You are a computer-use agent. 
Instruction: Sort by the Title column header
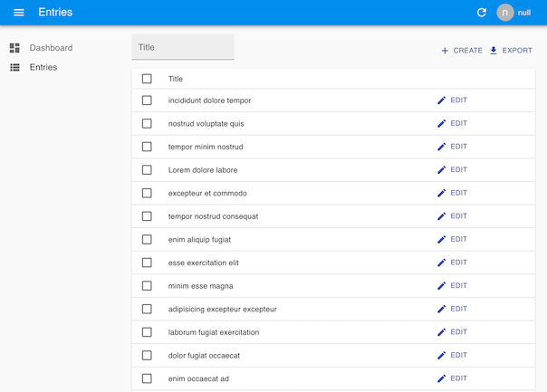(x=176, y=79)
